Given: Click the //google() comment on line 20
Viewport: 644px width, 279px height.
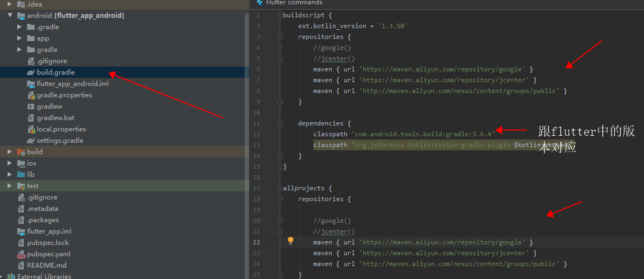Looking at the screenshot, I should click(x=332, y=221).
